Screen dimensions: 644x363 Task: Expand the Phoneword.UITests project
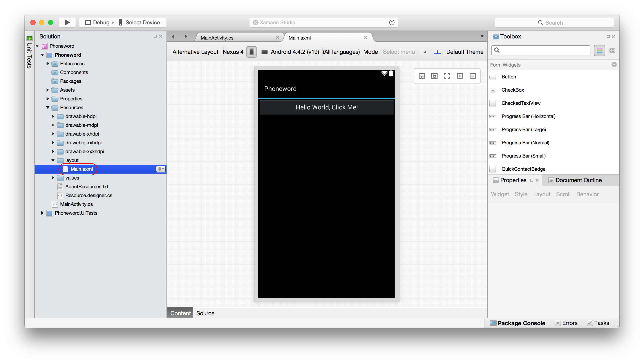(x=42, y=213)
